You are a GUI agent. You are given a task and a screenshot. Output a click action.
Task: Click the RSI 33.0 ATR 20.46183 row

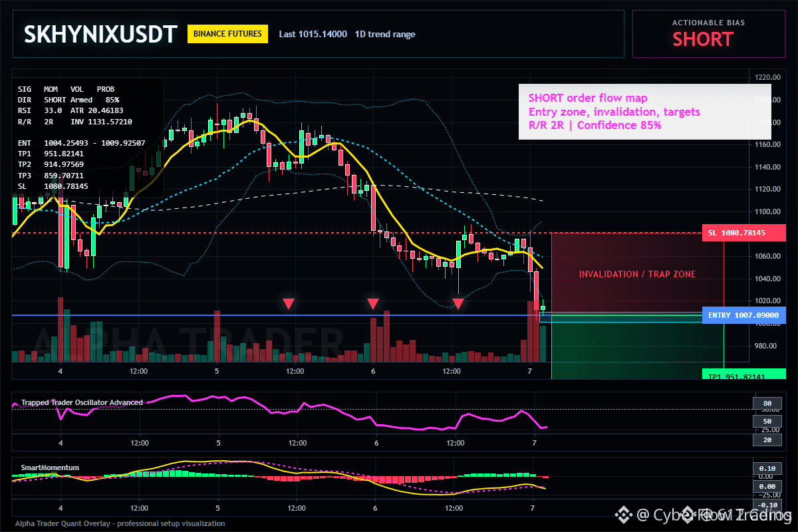tap(70, 110)
